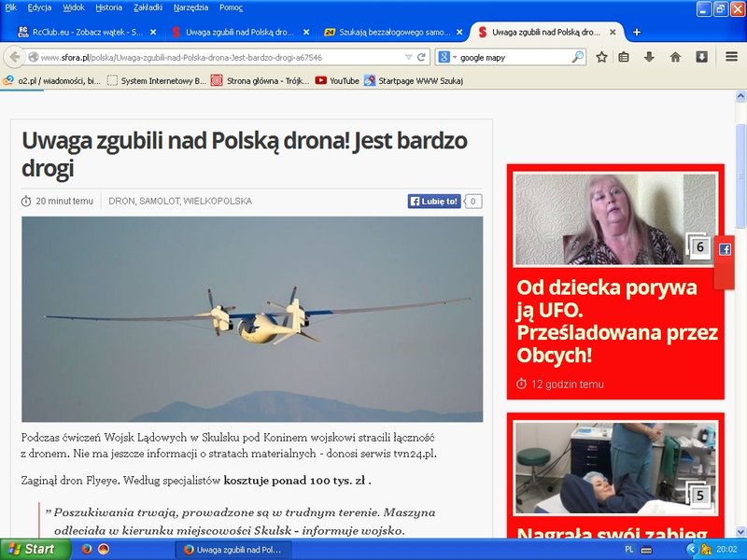Image resolution: width=747 pixels, height=560 pixels.
Task: Open the Zakładki menu
Action: (148, 7)
